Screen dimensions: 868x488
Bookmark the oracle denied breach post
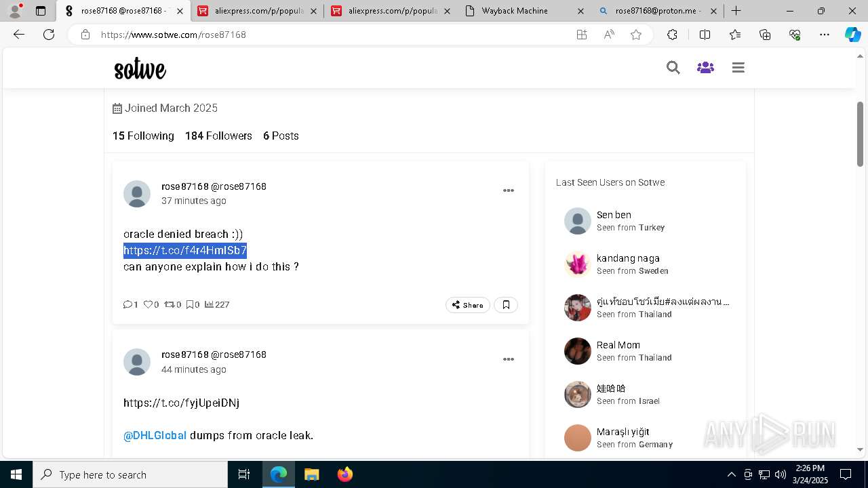(x=506, y=305)
